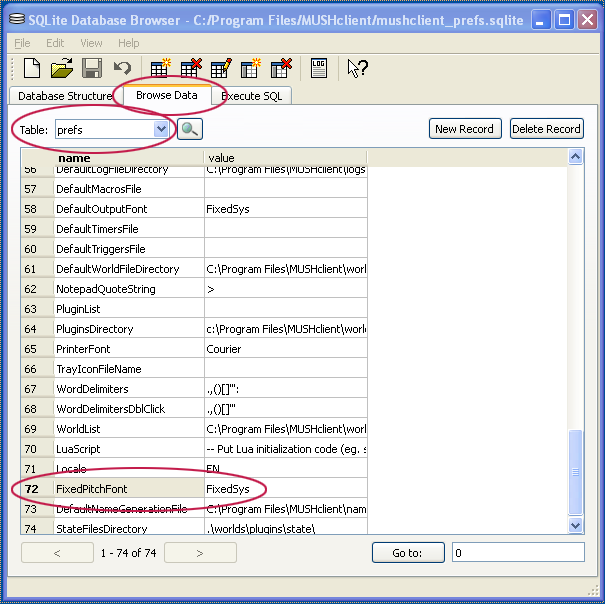Click the scrollbar down arrow

pos(575,525)
